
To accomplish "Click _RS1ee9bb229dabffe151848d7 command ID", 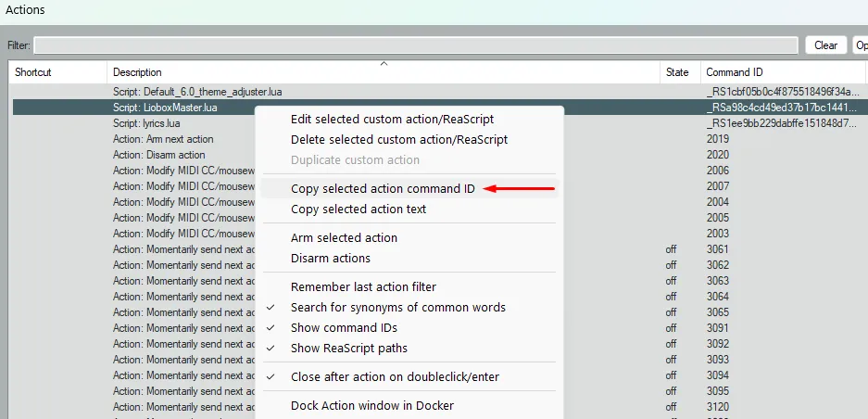I will [x=782, y=123].
